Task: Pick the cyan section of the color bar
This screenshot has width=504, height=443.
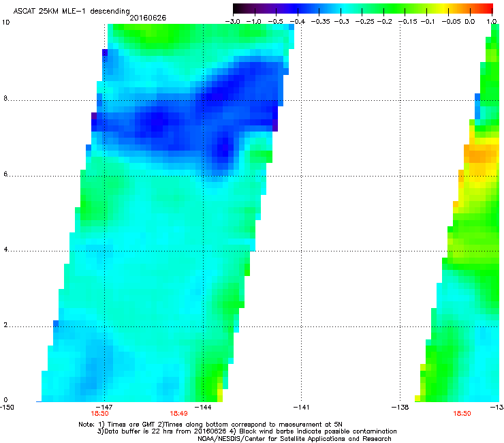Action: (x=345, y=8)
